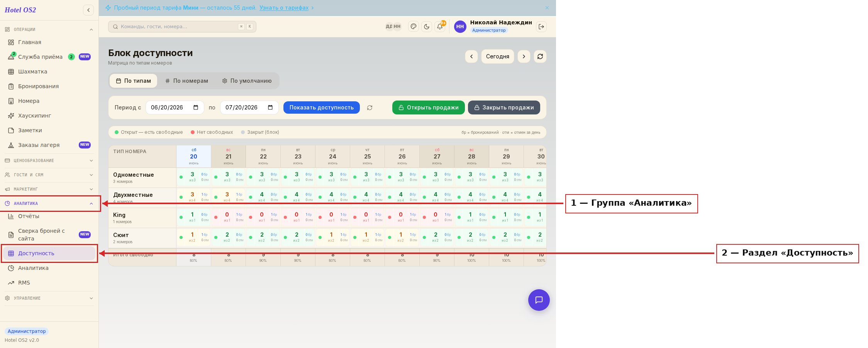Click the search field Команды, гости, номера
The image size is (868, 348).
[182, 27]
